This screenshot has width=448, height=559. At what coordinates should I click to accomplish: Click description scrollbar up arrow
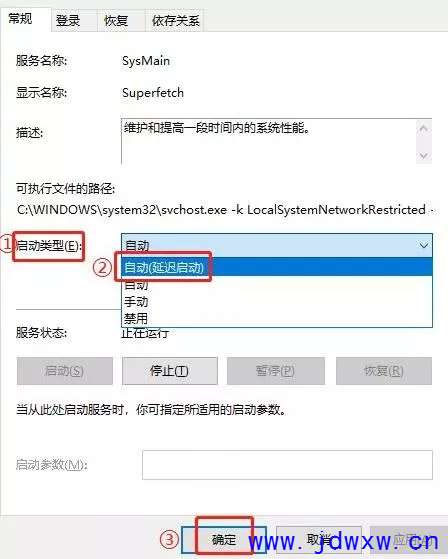tap(423, 128)
